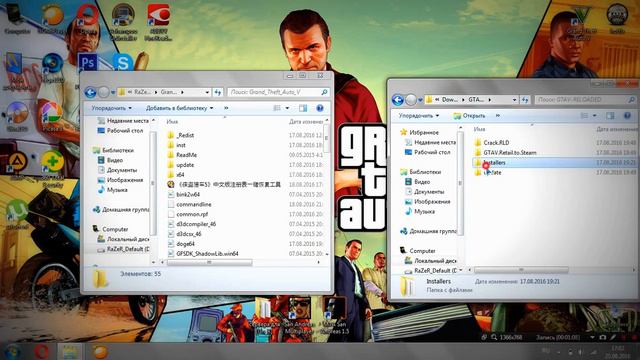
Task: Select the GTAV.Retail.to.Steam folder
Action: click(x=510, y=152)
